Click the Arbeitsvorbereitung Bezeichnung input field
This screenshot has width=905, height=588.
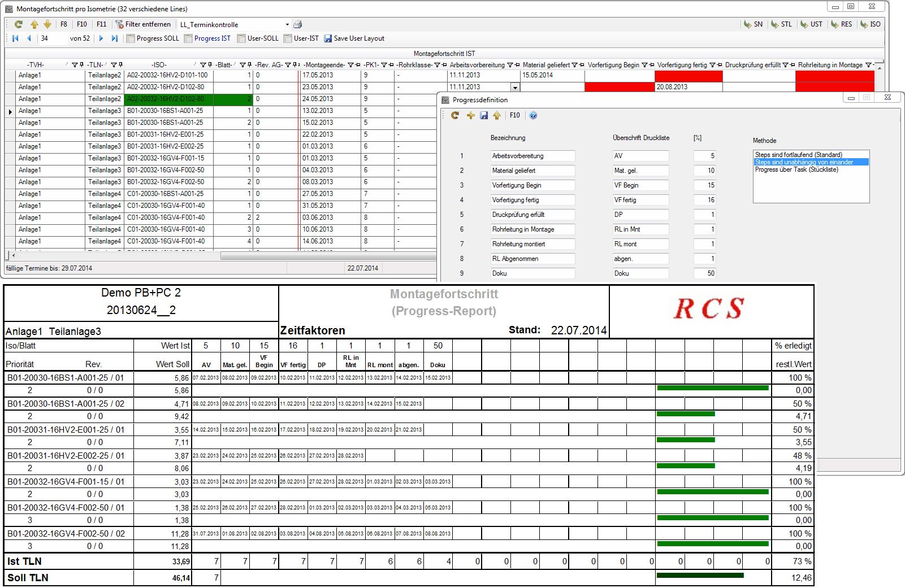pos(532,156)
